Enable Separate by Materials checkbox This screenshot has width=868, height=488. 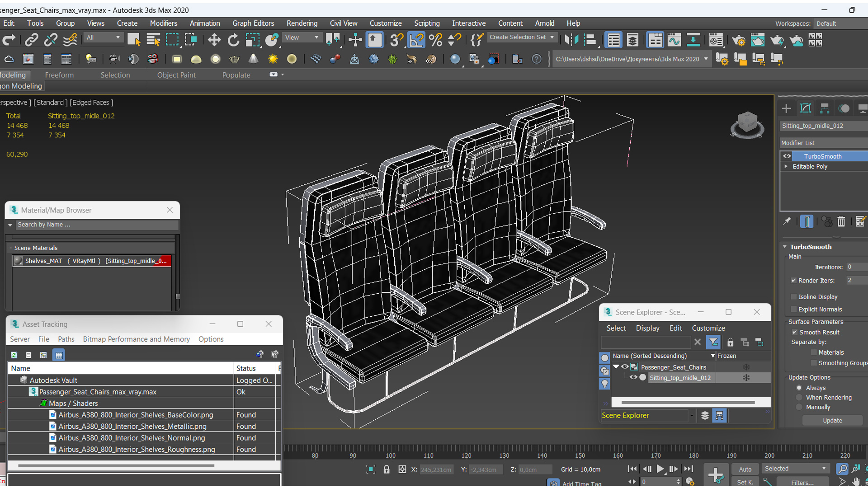(x=814, y=352)
